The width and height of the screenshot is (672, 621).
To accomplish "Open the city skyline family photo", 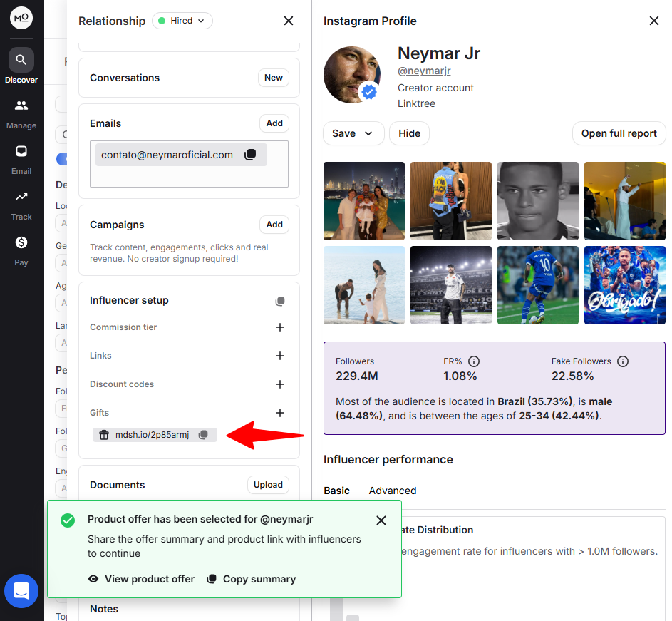I will (x=364, y=201).
